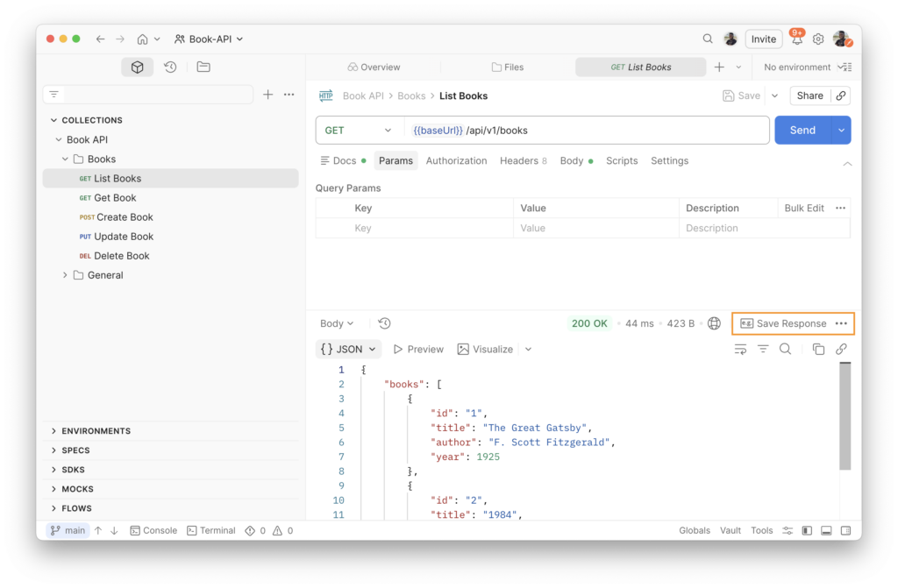
Task: Expand the MOCKS section
Action: tap(53, 489)
